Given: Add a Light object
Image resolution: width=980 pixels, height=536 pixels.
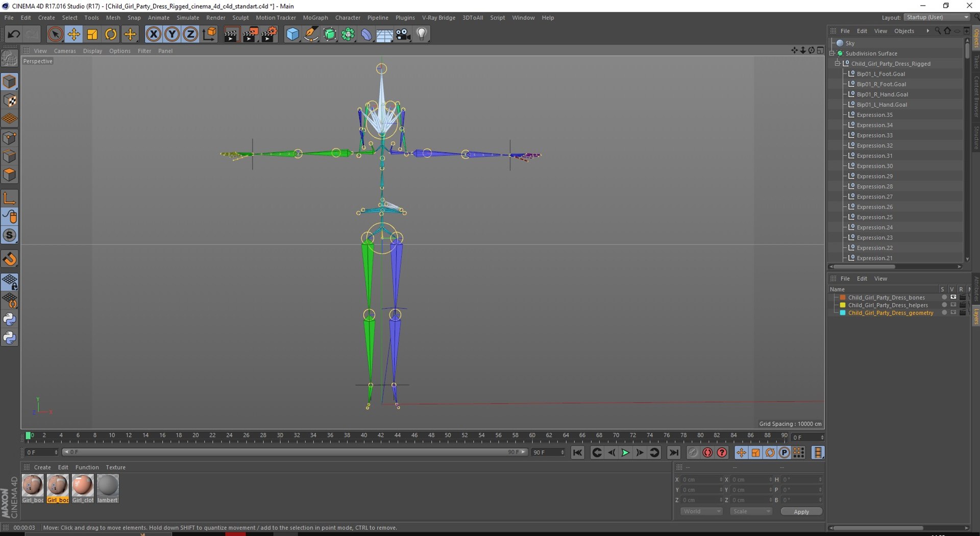Looking at the screenshot, I should (x=422, y=34).
